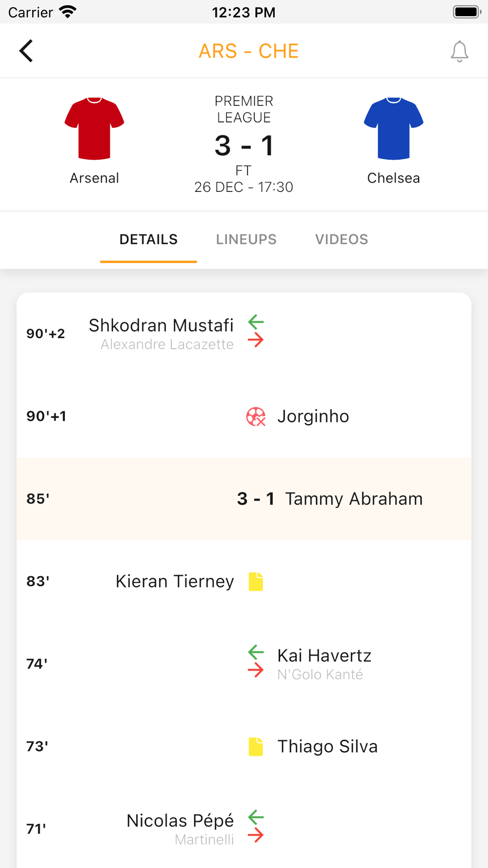This screenshot has height=868, width=488.
Task: Tap the notification bell icon
Action: [x=459, y=51]
